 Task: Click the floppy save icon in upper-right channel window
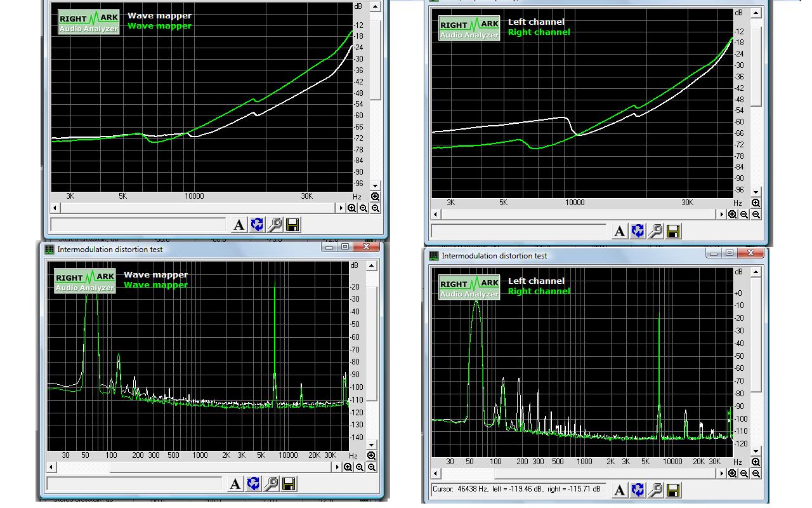(674, 231)
